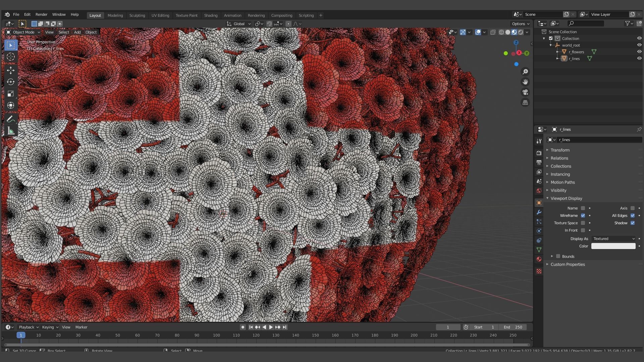Image resolution: width=644 pixels, height=362 pixels.
Task: Add a new workspace with plus button
Action: pos(321,15)
